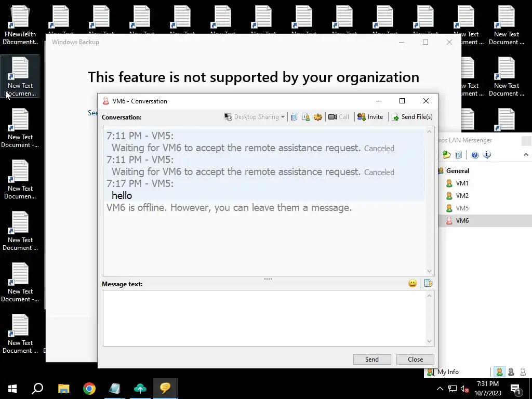Click 'VM6 is offline' status message text
Image resolution: width=532 pixels, height=399 pixels.
[x=229, y=208]
